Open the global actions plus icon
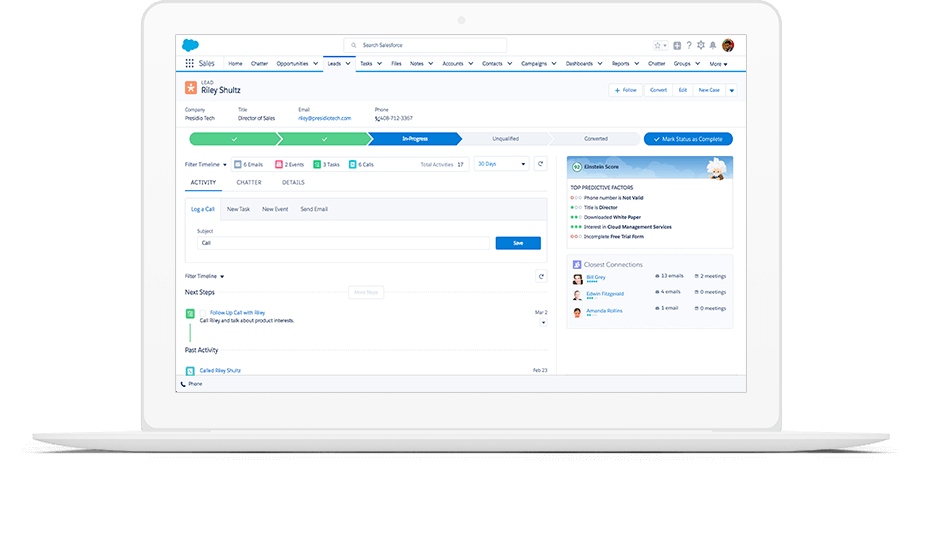Image resolution: width=950 pixels, height=536 pixels. tap(677, 45)
